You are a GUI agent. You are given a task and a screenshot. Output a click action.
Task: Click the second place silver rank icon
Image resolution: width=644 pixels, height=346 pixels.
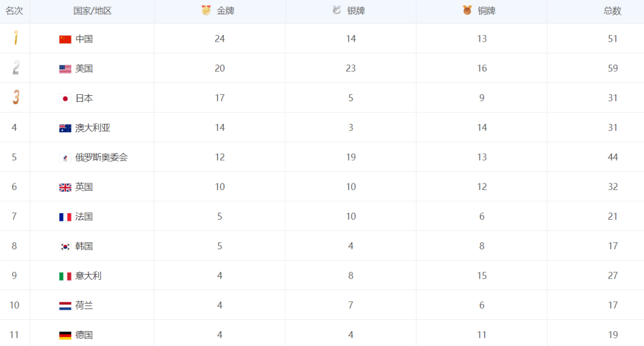point(16,68)
